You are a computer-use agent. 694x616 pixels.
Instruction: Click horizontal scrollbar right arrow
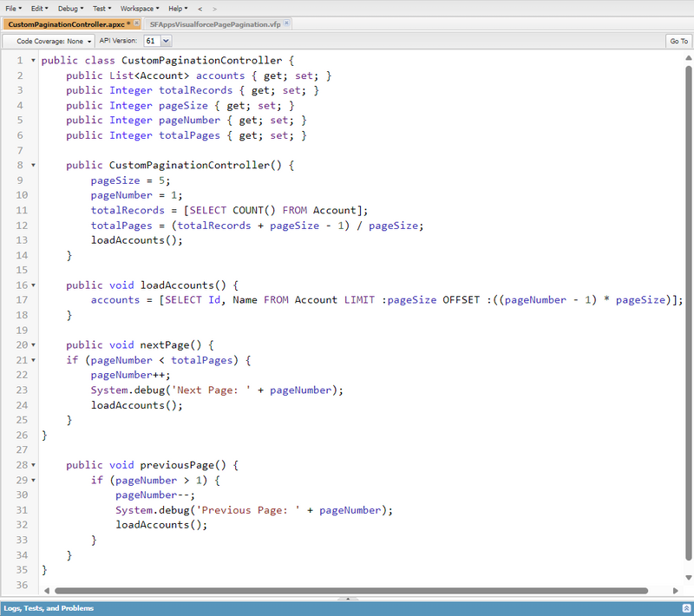[676, 591]
